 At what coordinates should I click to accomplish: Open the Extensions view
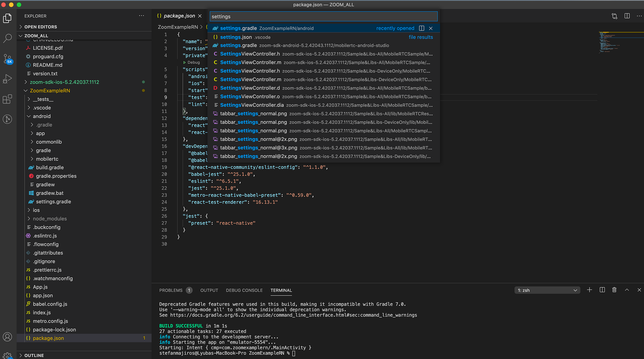tap(7, 99)
